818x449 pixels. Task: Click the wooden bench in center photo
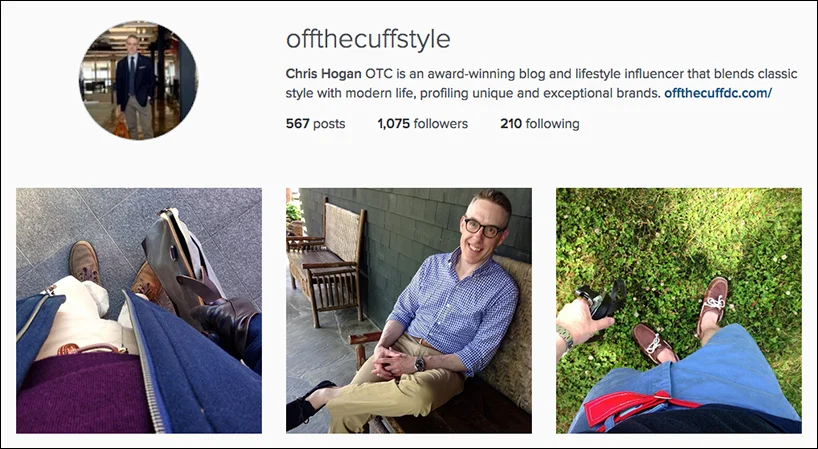[326, 261]
